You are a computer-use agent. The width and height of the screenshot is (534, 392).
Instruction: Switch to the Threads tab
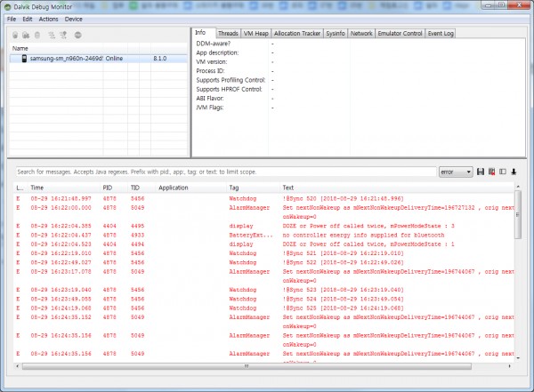click(228, 34)
